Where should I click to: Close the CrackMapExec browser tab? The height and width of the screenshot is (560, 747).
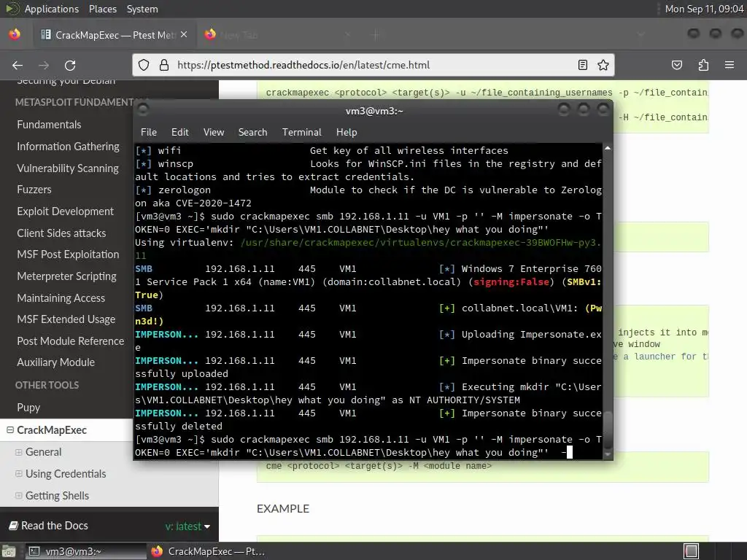pos(184,34)
